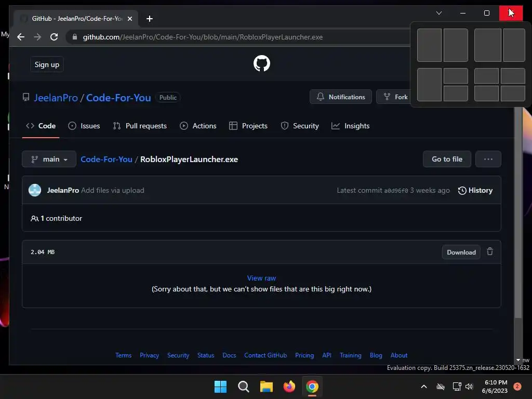Click the delete file trash icon
The image size is (532, 399).
point(489,252)
